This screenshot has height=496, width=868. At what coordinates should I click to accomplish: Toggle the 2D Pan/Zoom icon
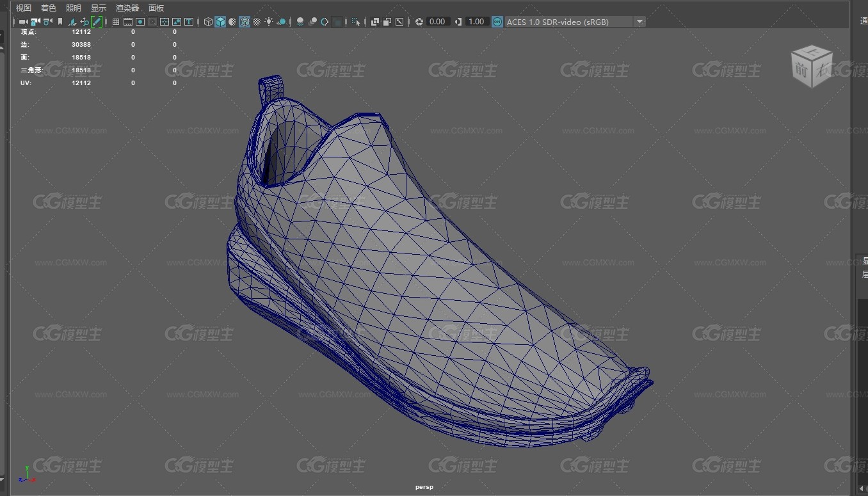coord(84,22)
